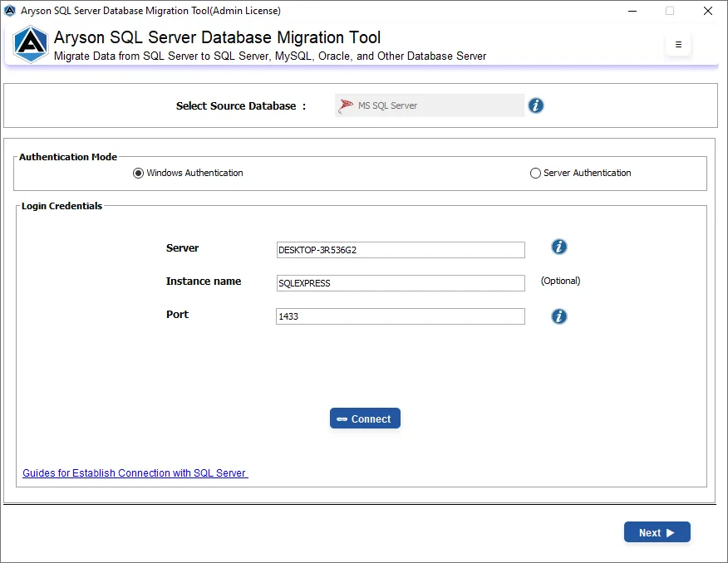Viewport: 728px width, 563px height.
Task: Proceed by clicking Next
Action: coord(657,532)
